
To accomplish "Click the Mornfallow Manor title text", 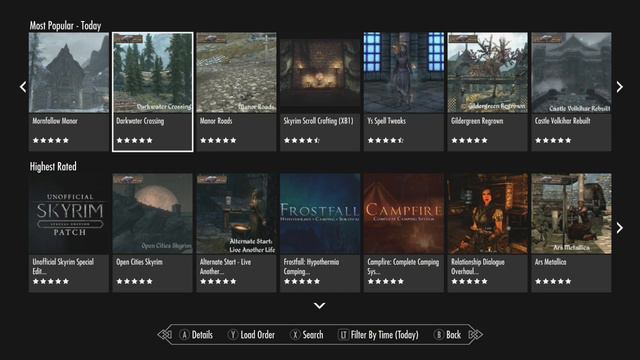I will pos(55,121).
